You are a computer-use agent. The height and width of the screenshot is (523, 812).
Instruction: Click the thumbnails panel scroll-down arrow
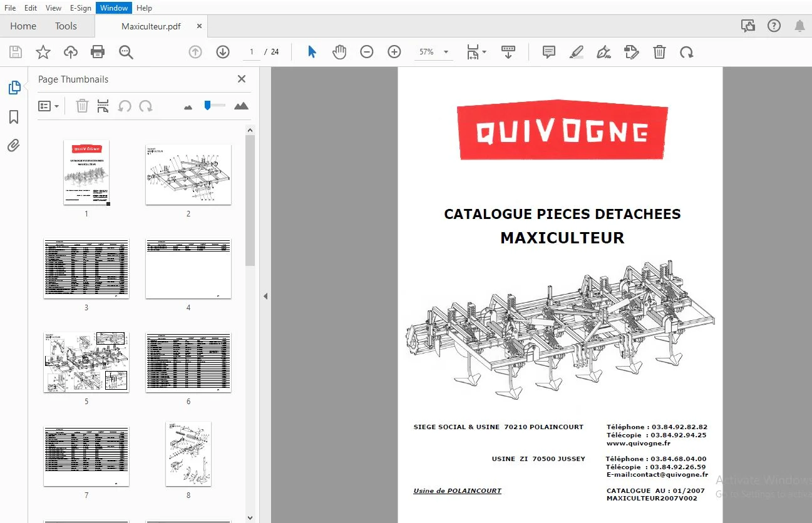click(x=250, y=517)
